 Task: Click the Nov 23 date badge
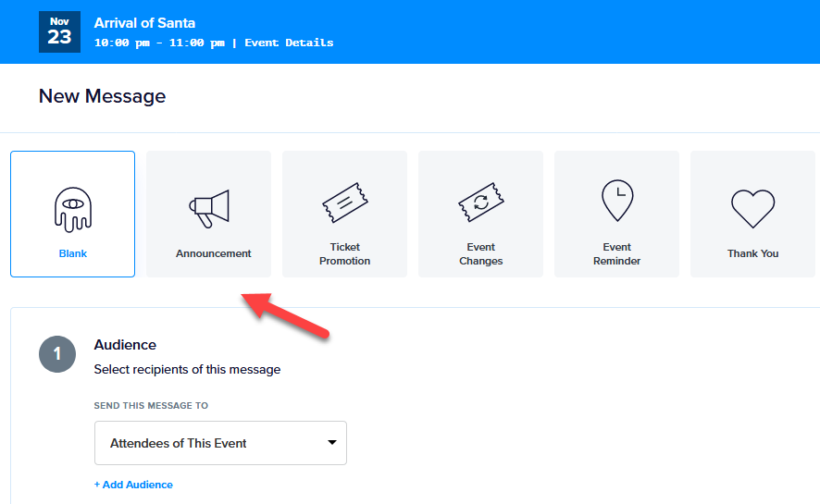click(59, 31)
